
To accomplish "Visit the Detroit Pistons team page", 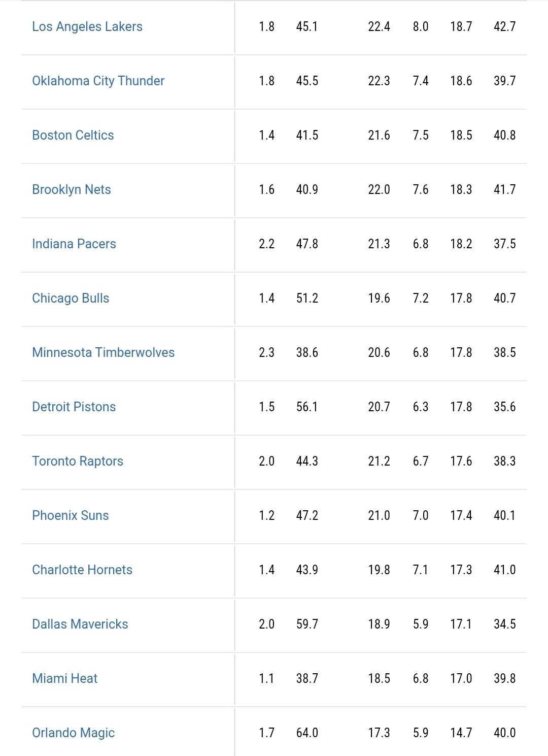I will [x=74, y=407].
